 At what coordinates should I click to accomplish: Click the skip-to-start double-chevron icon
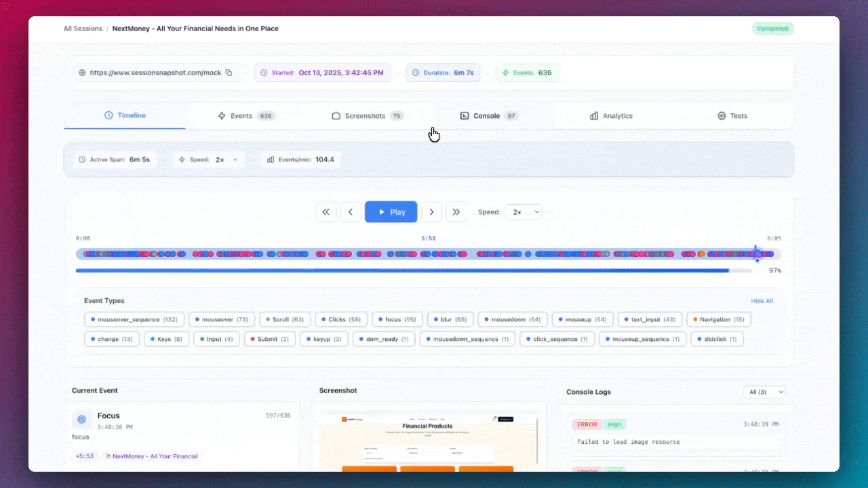(x=325, y=211)
